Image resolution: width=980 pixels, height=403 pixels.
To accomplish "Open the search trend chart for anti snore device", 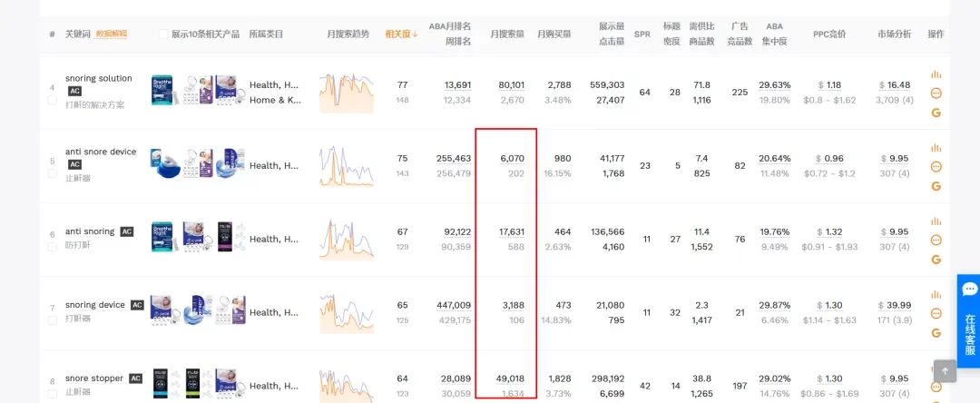I will [346, 166].
